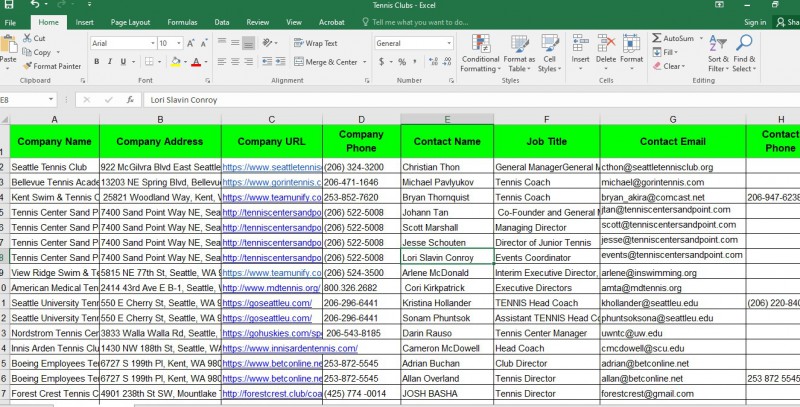Viewport: 800px width, 407px height.
Task: Open the Font dialog launcher
Action: 208,81
